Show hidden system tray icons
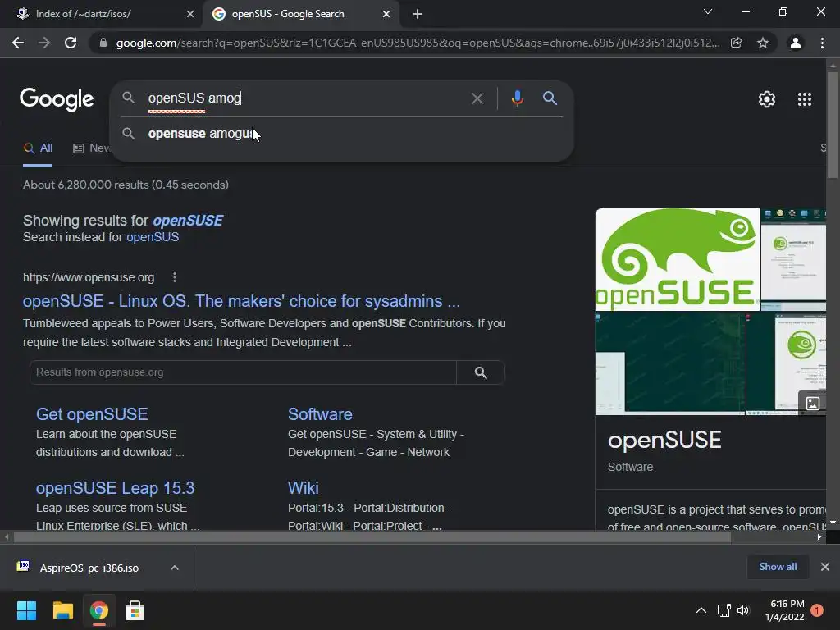This screenshot has width=840, height=630. tap(701, 610)
